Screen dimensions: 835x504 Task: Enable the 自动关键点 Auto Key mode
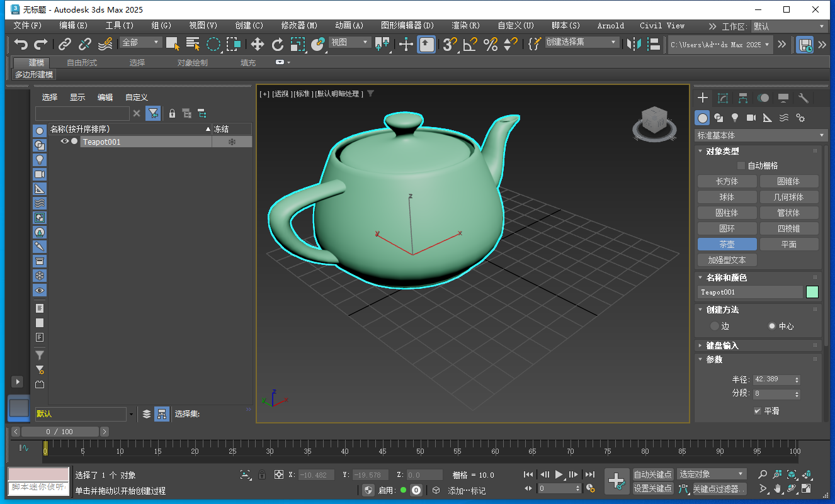click(x=653, y=474)
